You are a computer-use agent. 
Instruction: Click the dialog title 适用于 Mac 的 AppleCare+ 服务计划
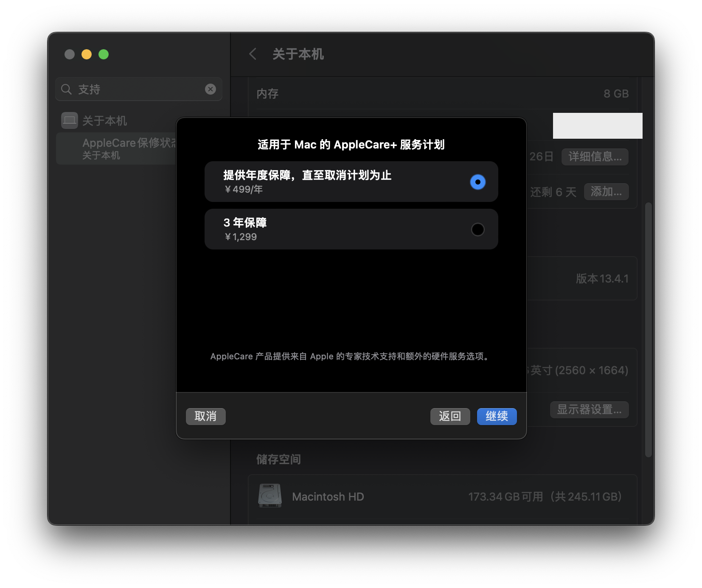(351, 145)
